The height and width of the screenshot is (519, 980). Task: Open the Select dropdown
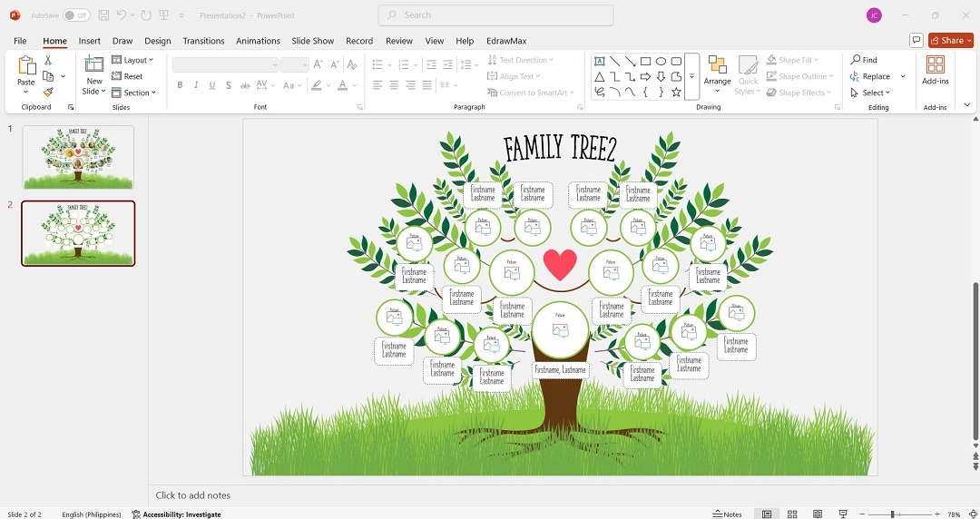point(870,93)
